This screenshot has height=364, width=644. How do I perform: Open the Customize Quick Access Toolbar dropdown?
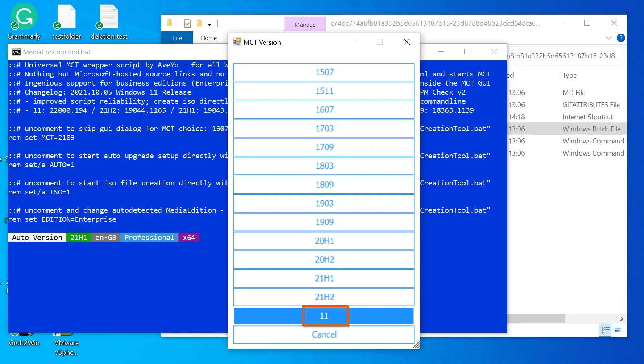click(x=209, y=24)
